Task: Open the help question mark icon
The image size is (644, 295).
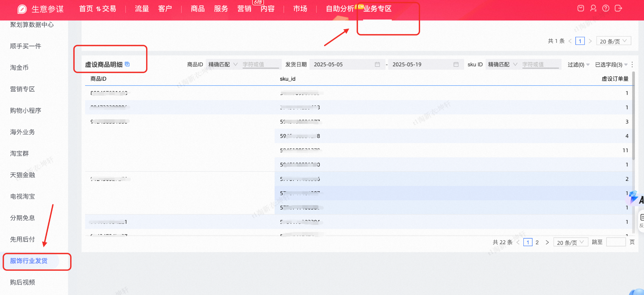Action: coord(606,8)
